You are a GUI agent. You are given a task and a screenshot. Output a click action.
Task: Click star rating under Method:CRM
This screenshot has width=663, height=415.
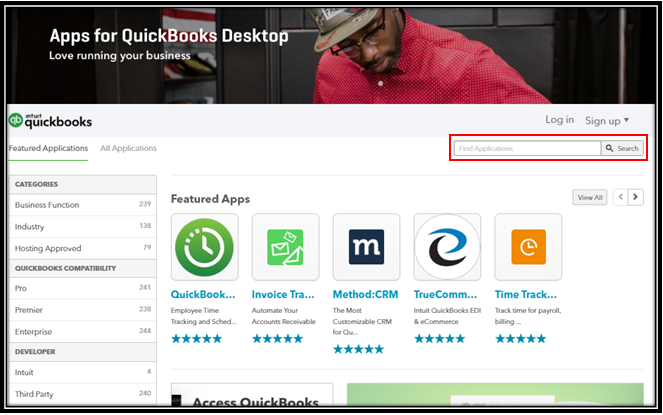pyautogui.click(x=359, y=349)
